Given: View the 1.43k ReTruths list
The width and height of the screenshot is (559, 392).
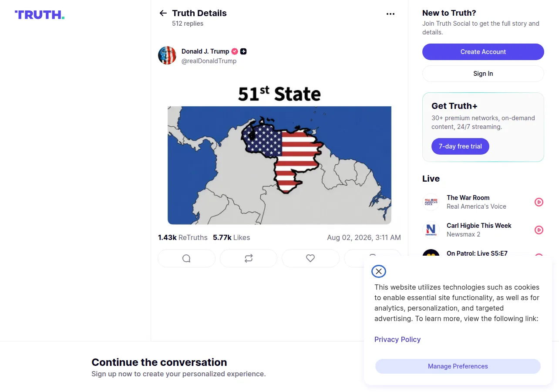Looking at the screenshot, I should click(x=183, y=237).
